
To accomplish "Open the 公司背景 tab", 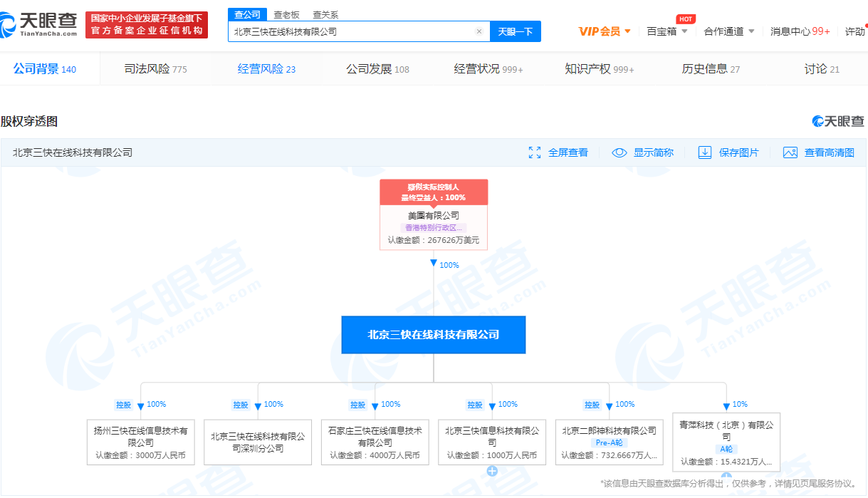I will point(45,69).
